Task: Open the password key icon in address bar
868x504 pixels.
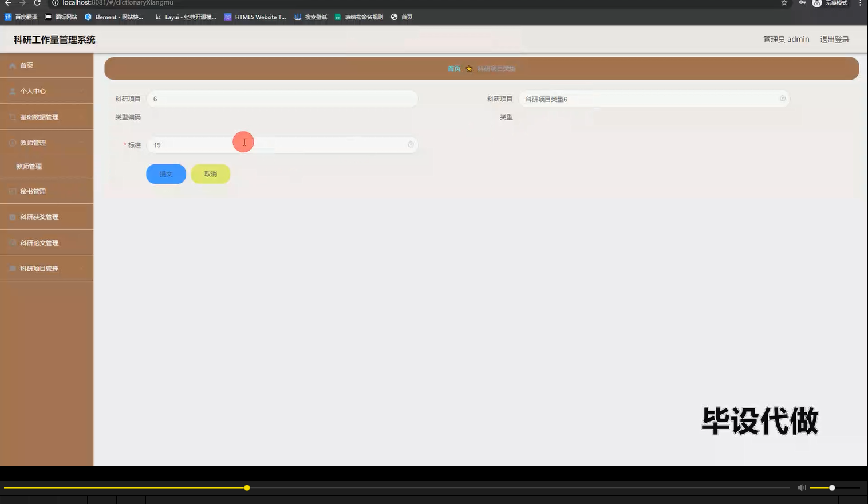Action: coord(802,3)
